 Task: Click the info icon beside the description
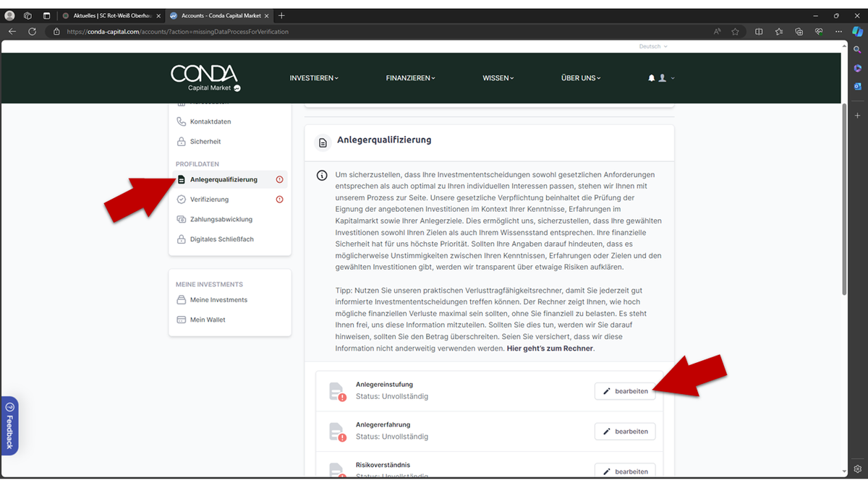click(x=321, y=175)
